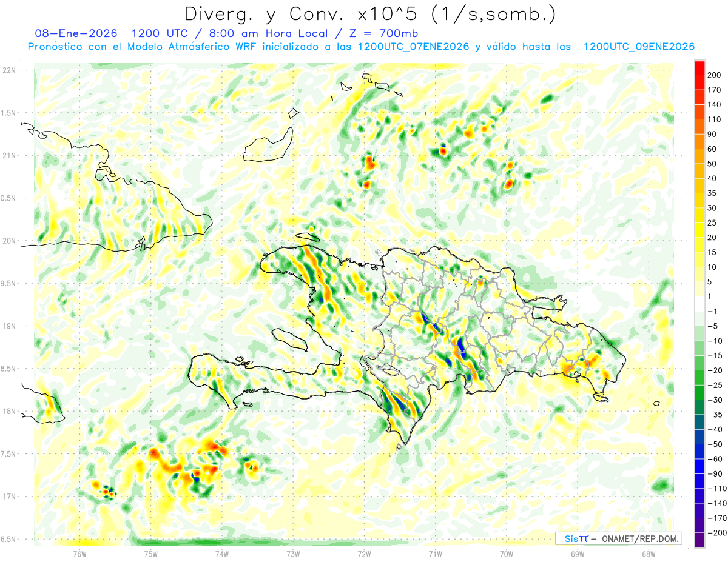Click the -170 colorbar value
Screen dimensions: 728x562
[716, 518]
